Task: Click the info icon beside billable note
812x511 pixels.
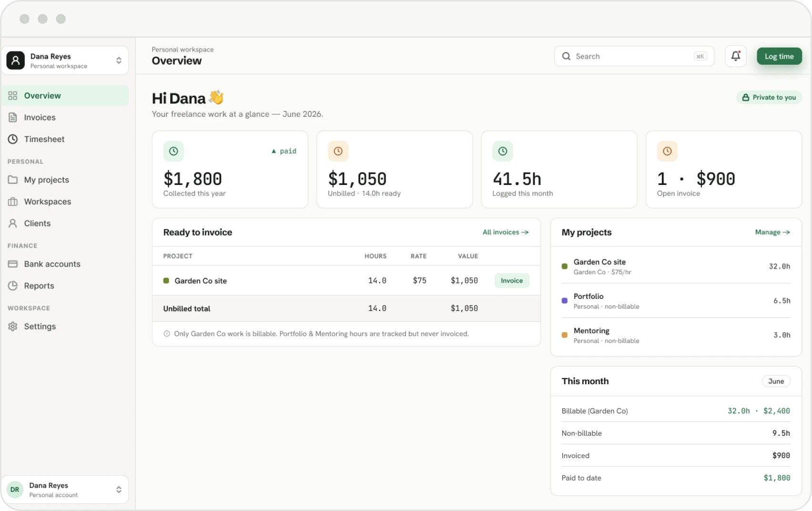Action: 167,334
